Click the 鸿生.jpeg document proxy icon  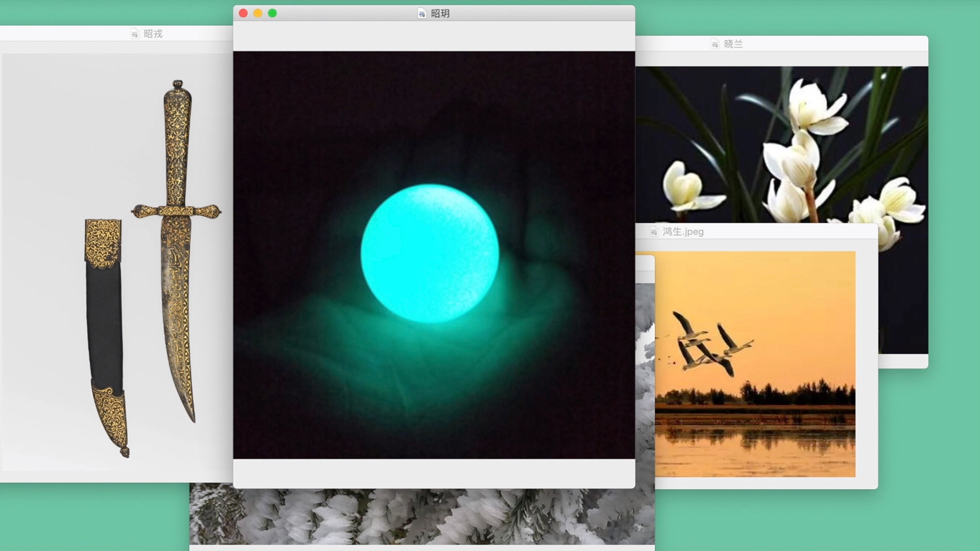pos(654,232)
